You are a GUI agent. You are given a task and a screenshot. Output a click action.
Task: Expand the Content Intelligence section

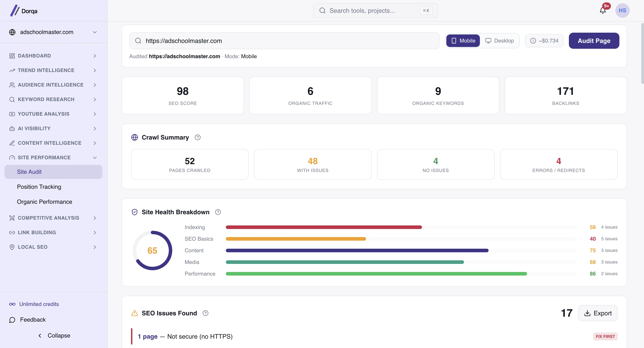click(x=53, y=143)
